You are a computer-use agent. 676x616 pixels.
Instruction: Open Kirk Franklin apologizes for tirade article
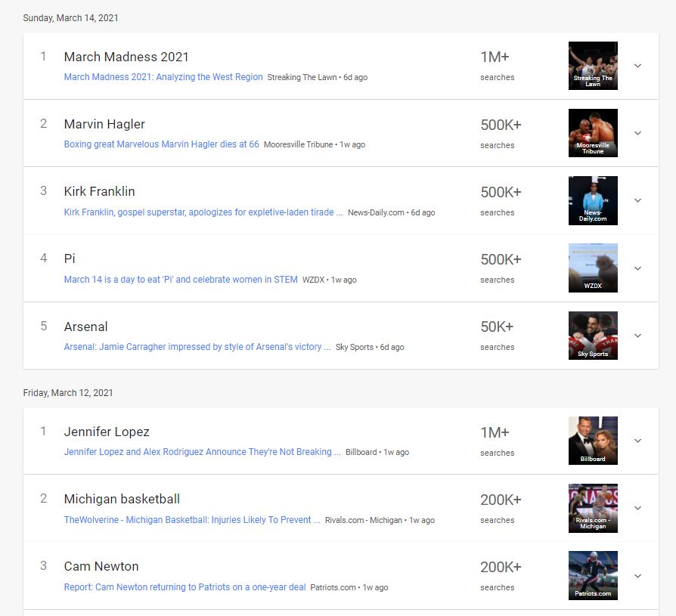click(x=203, y=212)
